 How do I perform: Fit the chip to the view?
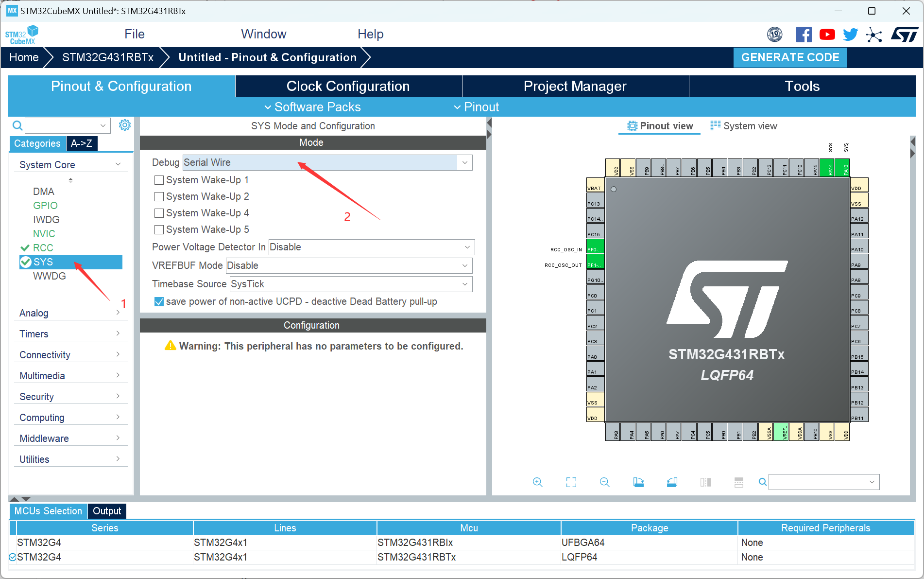click(x=571, y=482)
